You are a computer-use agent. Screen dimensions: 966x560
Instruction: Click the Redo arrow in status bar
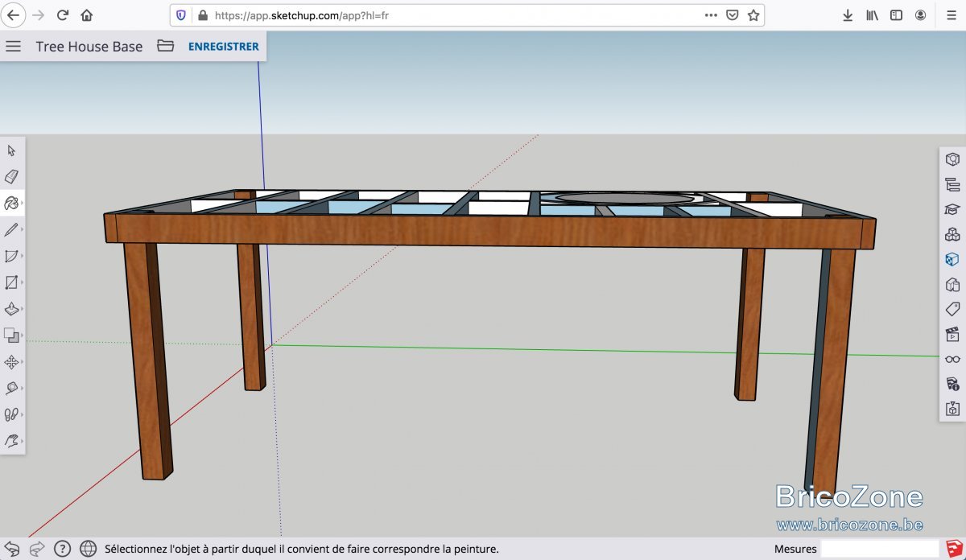coord(37,549)
